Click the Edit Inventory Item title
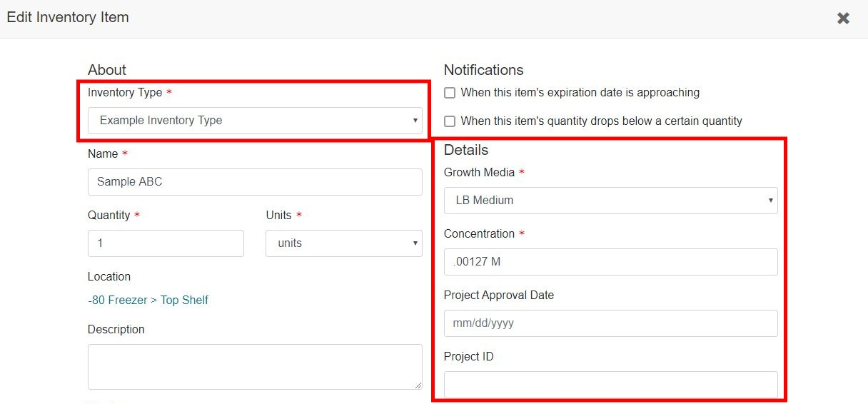868x404 pixels. [x=68, y=18]
